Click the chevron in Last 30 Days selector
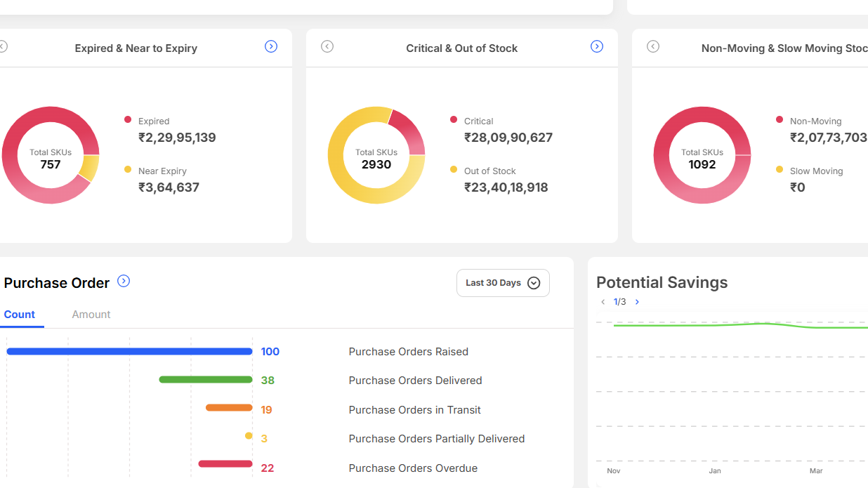868x488 pixels. [534, 283]
